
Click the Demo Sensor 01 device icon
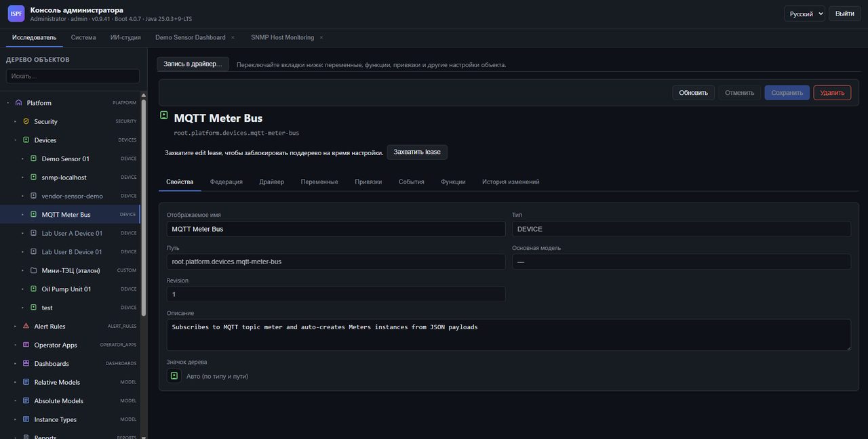33,159
